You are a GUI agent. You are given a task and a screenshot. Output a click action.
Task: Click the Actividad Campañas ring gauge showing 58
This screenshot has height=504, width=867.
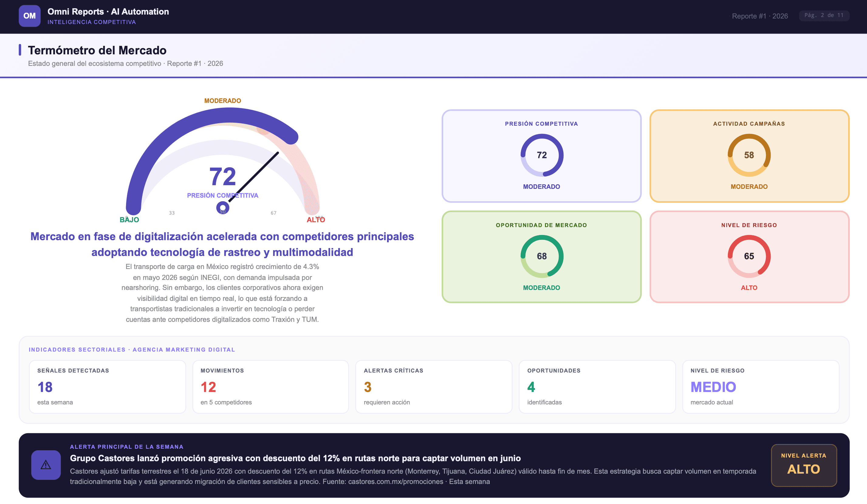point(749,155)
